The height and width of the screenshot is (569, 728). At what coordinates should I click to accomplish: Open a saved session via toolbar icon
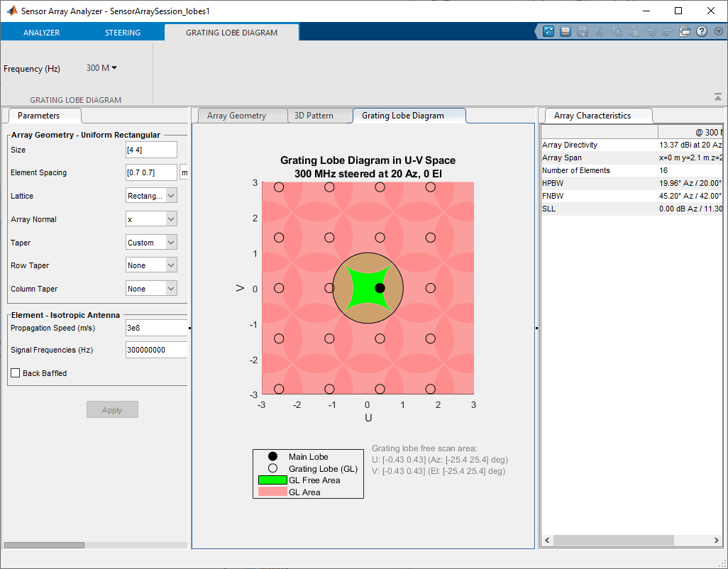566,31
